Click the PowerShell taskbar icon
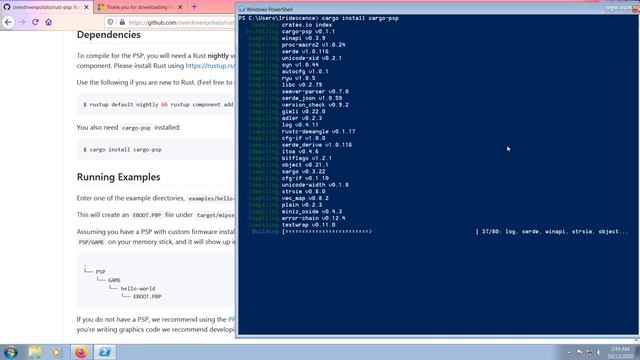This screenshot has height=360, width=640. pos(105,352)
